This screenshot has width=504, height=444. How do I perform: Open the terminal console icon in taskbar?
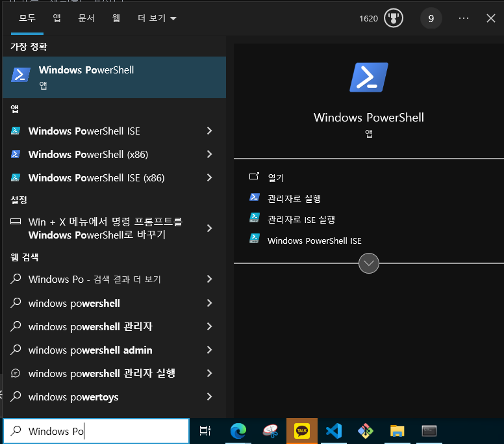click(x=429, y=431)
